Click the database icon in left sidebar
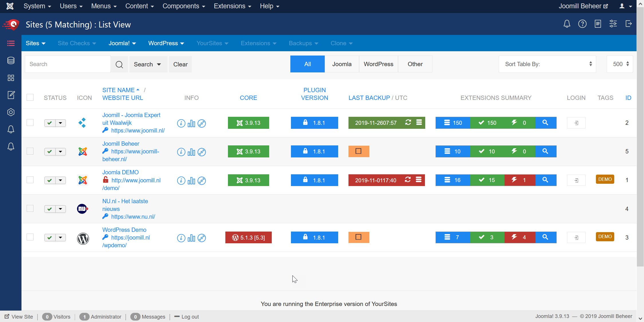 [x=11, y=60]
